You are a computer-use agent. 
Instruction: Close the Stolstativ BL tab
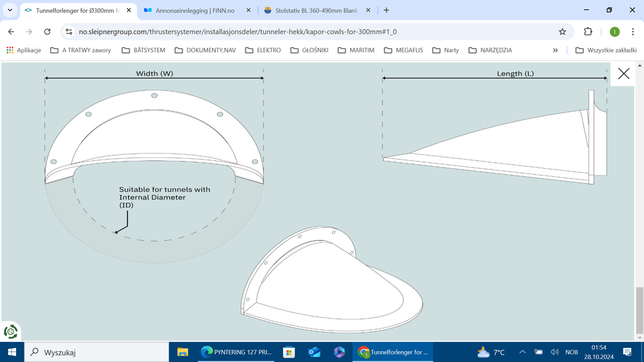pos(368,10)
